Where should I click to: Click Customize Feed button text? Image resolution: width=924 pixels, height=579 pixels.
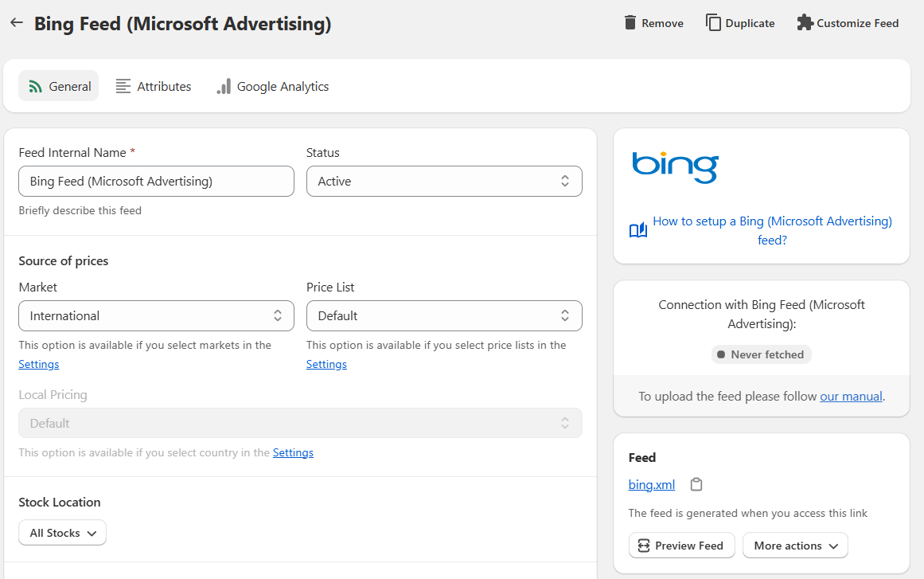point(857,23)
